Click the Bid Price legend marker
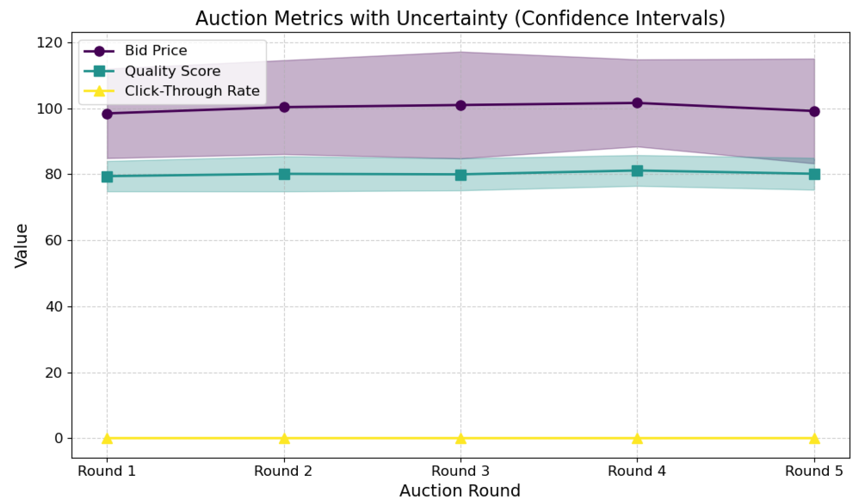The width and height of the screenshot is (857, 504). pyautogui.click(x=99, y=51)
